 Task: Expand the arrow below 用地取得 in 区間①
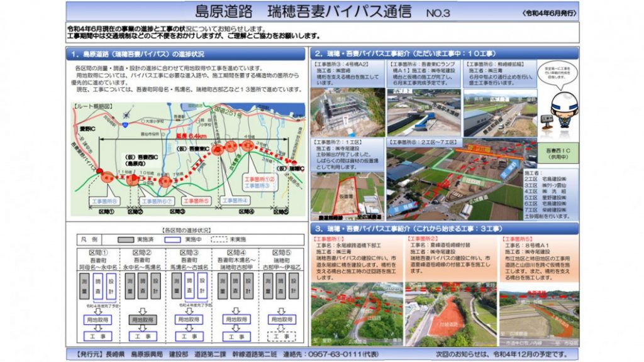coord(99,328)
